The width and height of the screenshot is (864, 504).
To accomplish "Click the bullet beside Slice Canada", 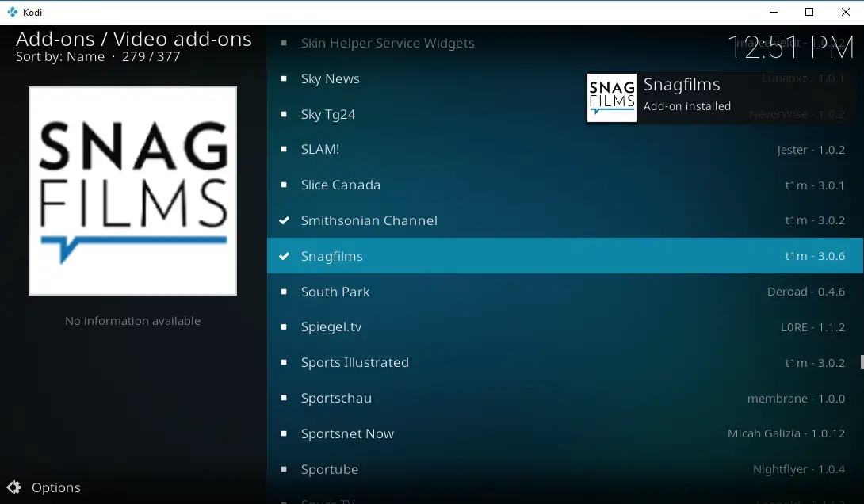I will coord(284,185).
